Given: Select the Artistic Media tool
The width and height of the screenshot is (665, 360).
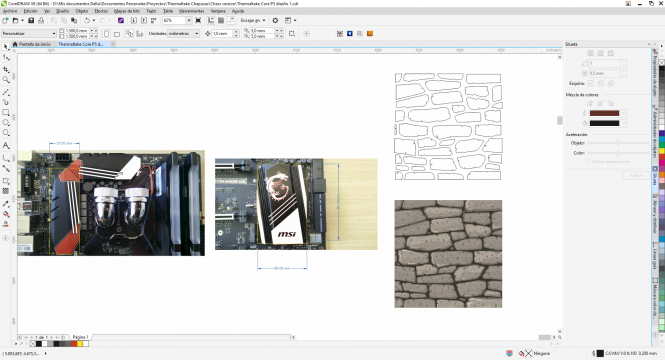Looking at the screenshot, I should [x=6, y=102].
